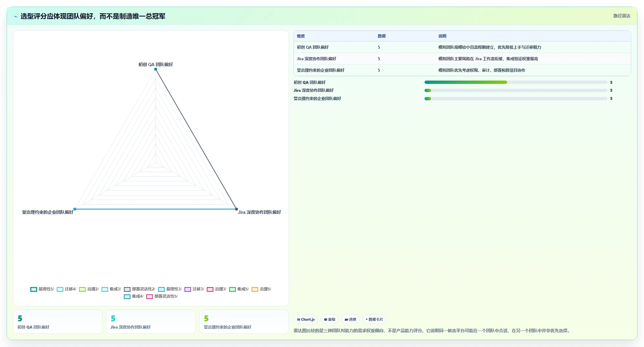Click the 数据卡片 chip
Viewport: 644px width, 347px height.
click(x=374, y=319)
